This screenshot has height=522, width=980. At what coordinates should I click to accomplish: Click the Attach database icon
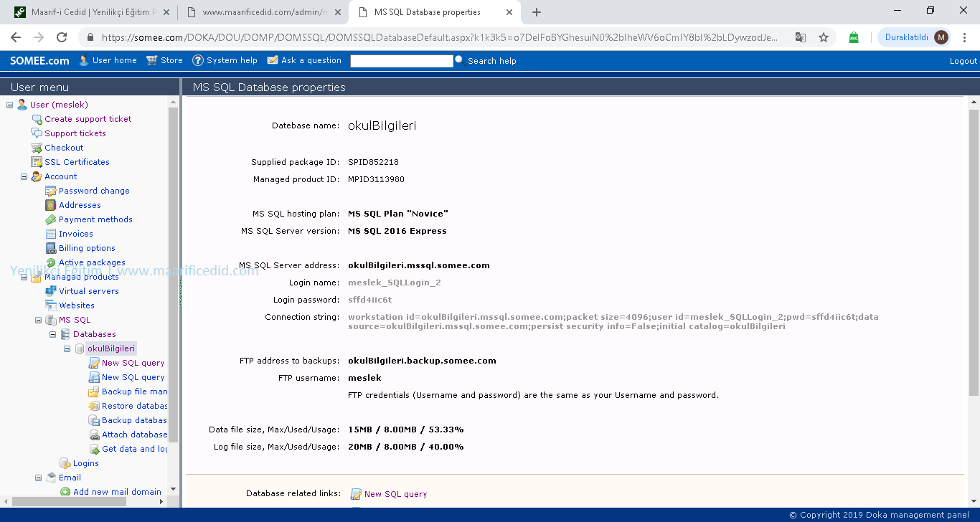[94, 435]
